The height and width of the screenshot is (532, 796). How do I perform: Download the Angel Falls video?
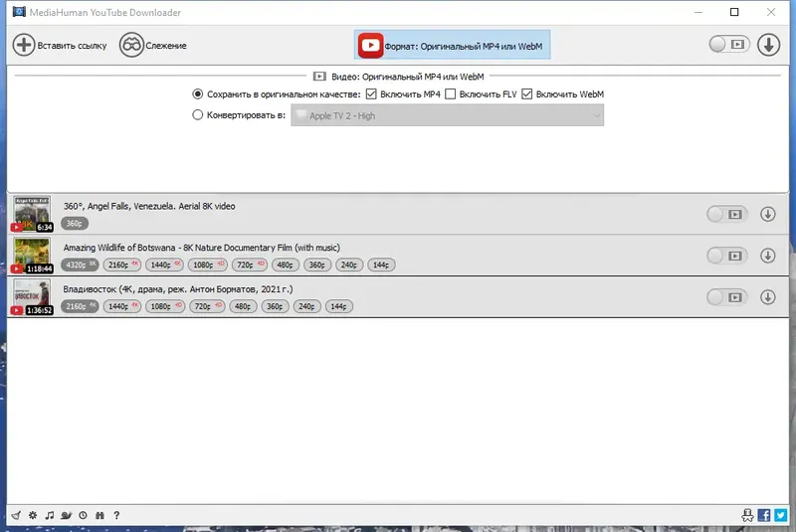pos(768,214)
